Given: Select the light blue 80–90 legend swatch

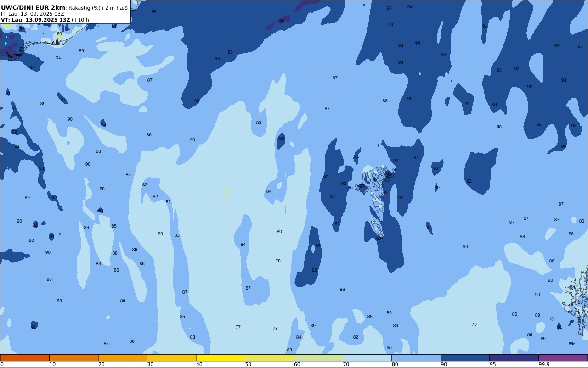Looking at the screenshot, I should (416, 357).
